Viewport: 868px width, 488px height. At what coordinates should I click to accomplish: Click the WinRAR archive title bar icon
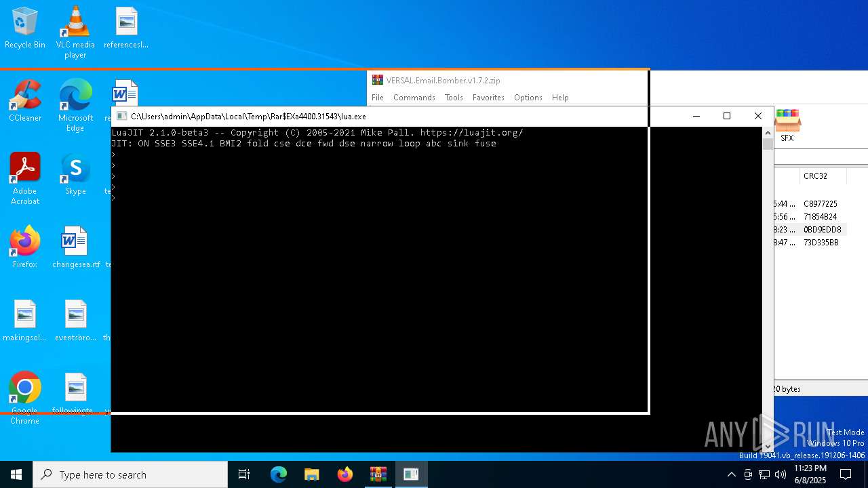378,80
